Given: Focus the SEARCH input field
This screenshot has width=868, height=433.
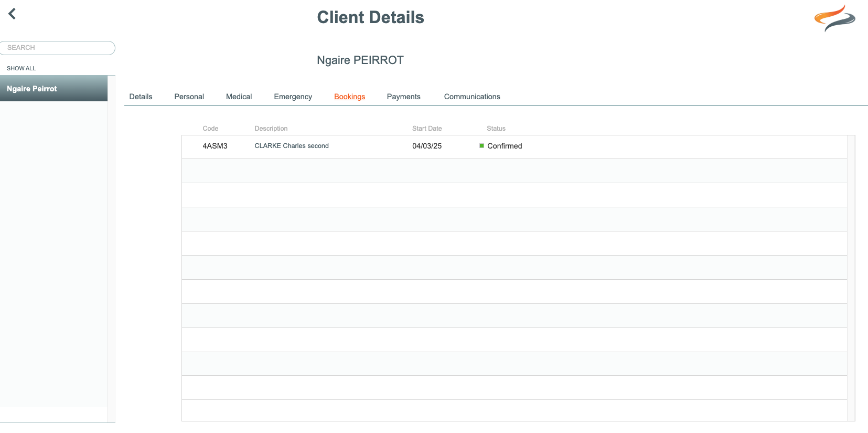Looking at the screenshot, I should (x=57, y=48).
